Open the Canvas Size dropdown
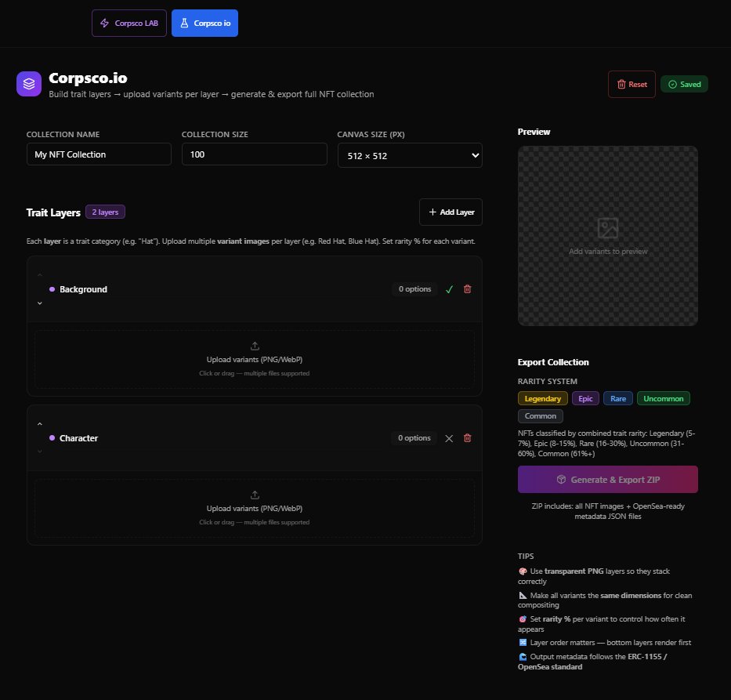The width and height of the screenshot is (731, 700). tap(410, 155)
